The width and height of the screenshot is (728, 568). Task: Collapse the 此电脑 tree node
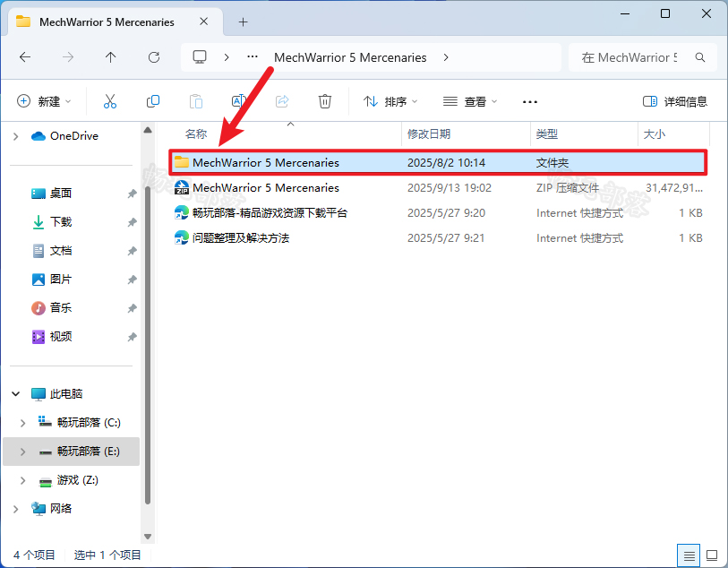(16, 394)
